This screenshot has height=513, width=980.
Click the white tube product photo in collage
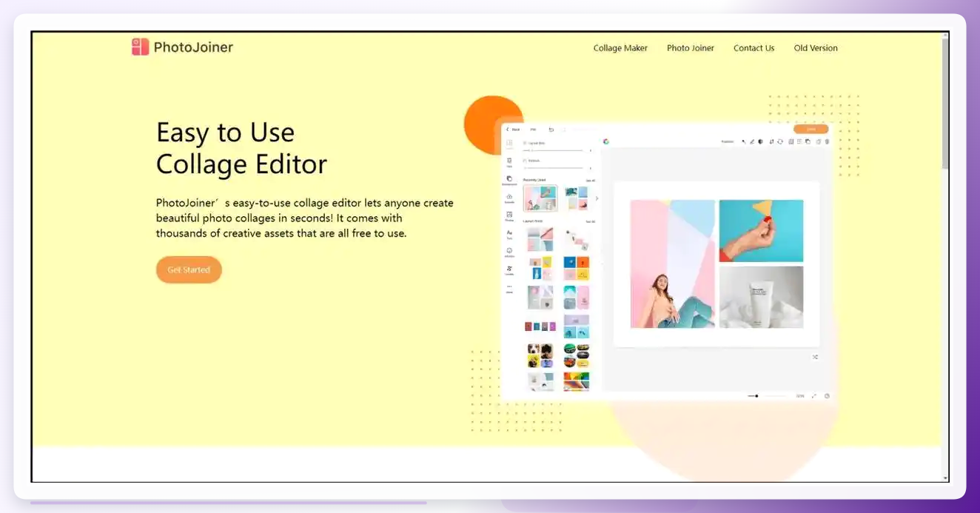(x=761, y=297)
